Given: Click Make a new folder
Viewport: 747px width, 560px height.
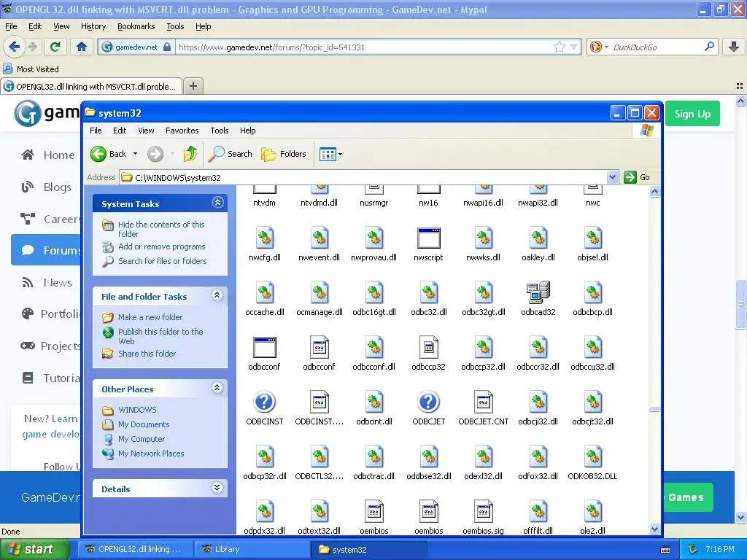Looking at the screenshot, I should 150,317.
